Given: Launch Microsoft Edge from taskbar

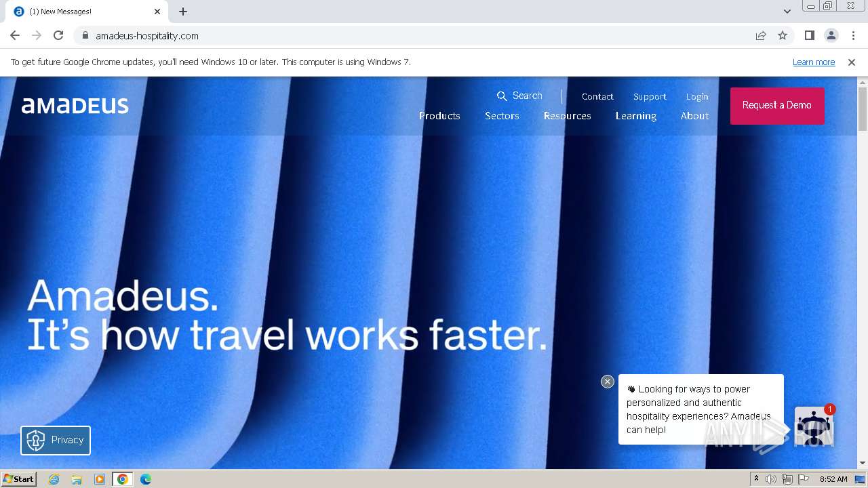Looking at the screenshot, I should (x=146, y=479).
